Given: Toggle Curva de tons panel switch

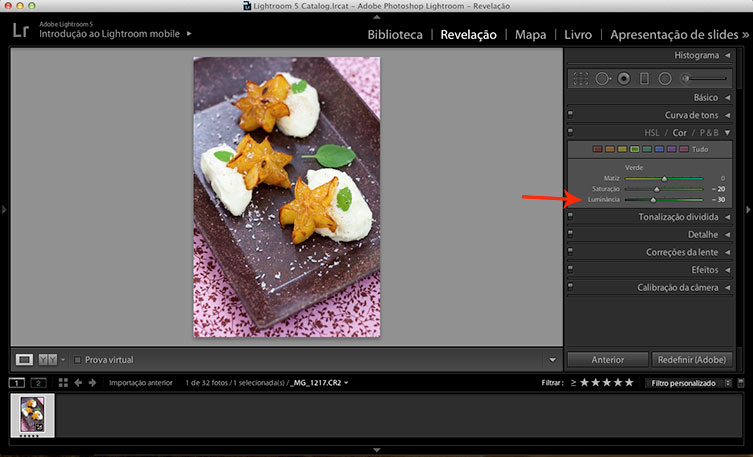Looking at the screenshot, I should (x=570, y=115).
